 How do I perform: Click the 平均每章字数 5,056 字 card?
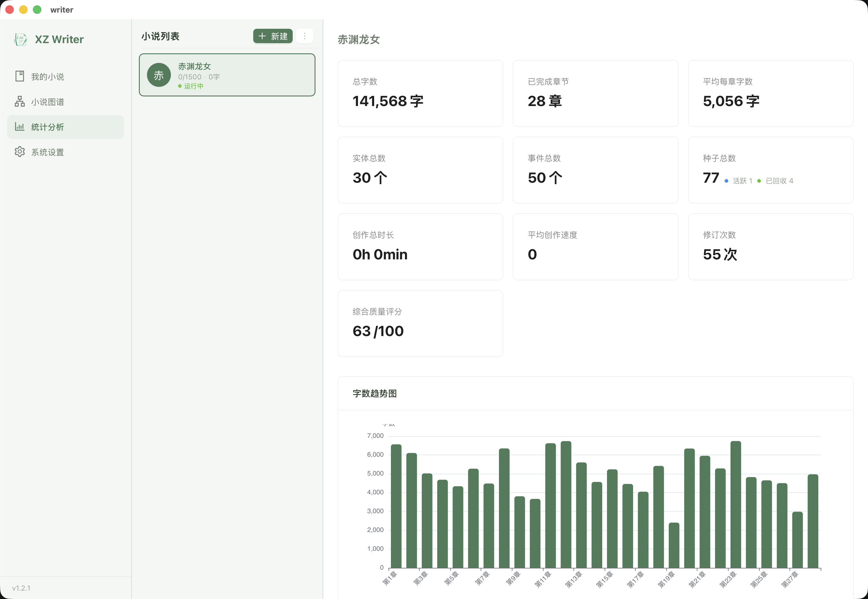pyautogui.click(x=770, y=93)
